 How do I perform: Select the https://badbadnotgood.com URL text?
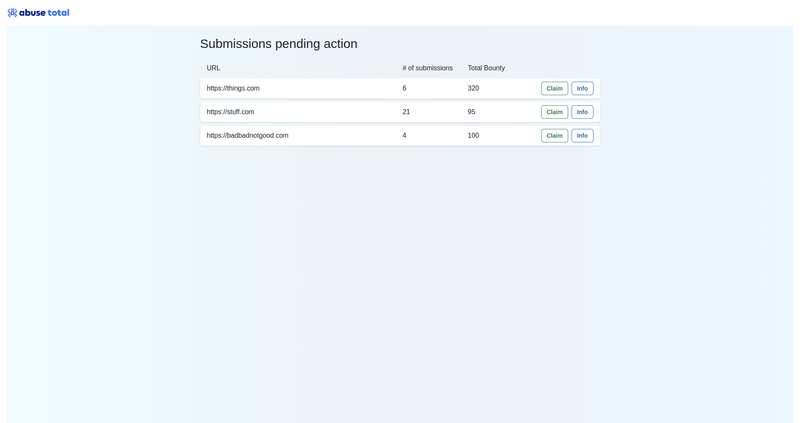(x=247, y=135)
